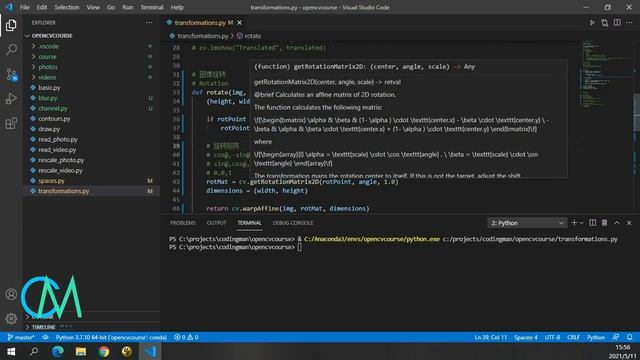Open the Manage settings gear
640x360 pixels.
[11, 318]
